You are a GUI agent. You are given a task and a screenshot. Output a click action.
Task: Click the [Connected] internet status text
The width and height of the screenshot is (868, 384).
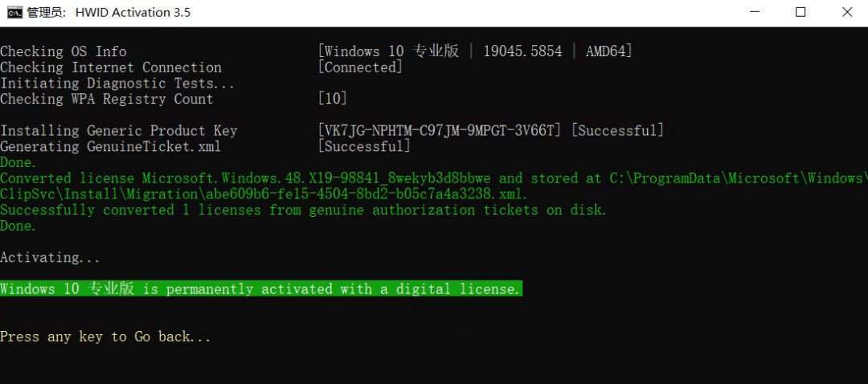coord(360,67)
